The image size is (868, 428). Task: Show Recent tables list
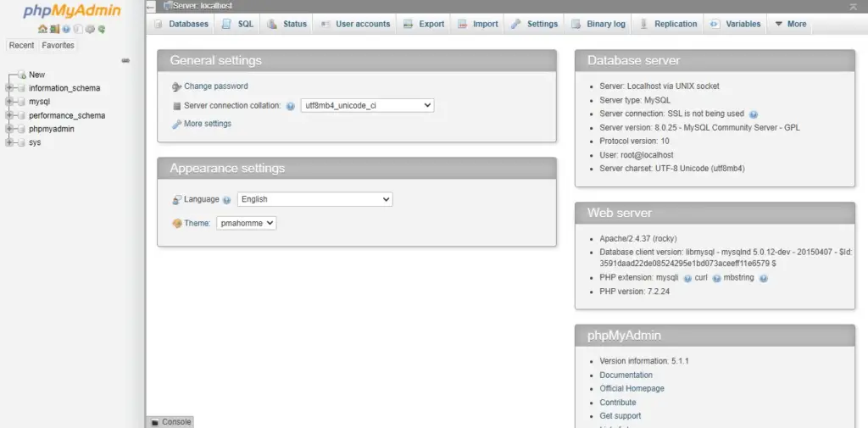21,46
